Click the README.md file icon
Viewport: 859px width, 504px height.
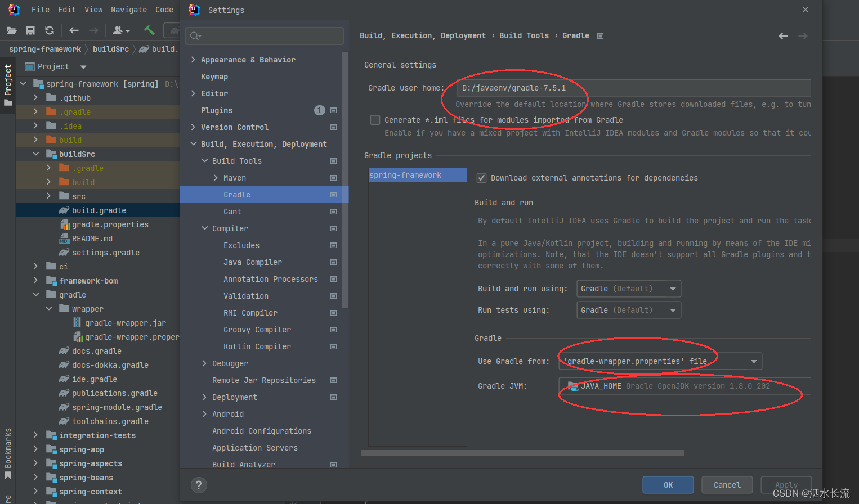pos(64,238)
